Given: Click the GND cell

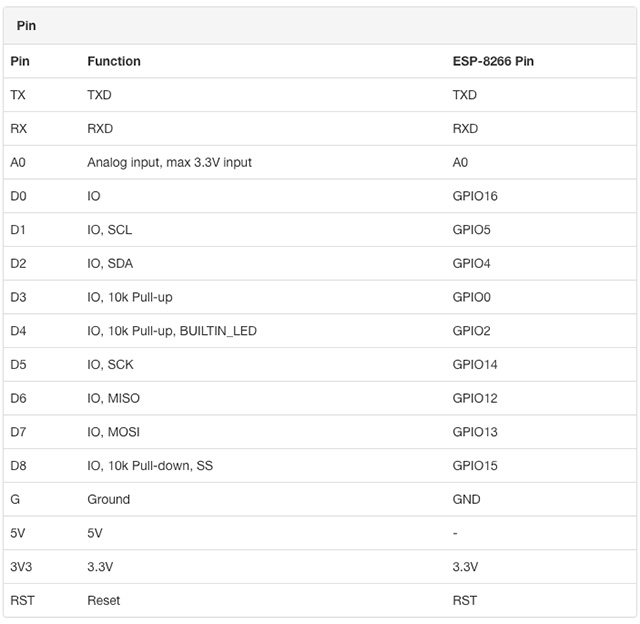Looking at the screenshot, I should [466, 499].
